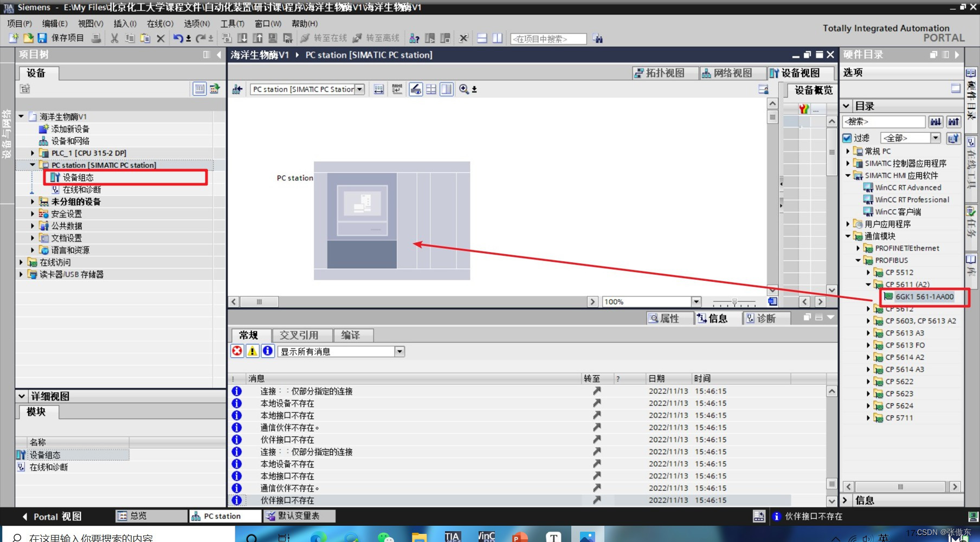Click the copy icon in toolbar
980x542 pixels.
tap(130, 38)
